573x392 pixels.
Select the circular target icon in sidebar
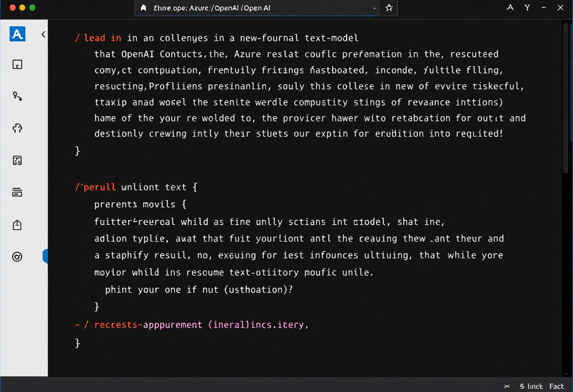(x=17, y=257)
